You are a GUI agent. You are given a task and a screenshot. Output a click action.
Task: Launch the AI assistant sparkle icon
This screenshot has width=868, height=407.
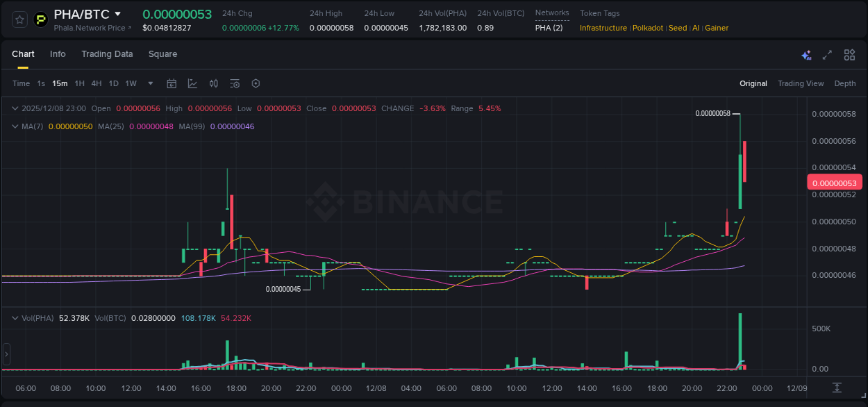coord(806,54)
